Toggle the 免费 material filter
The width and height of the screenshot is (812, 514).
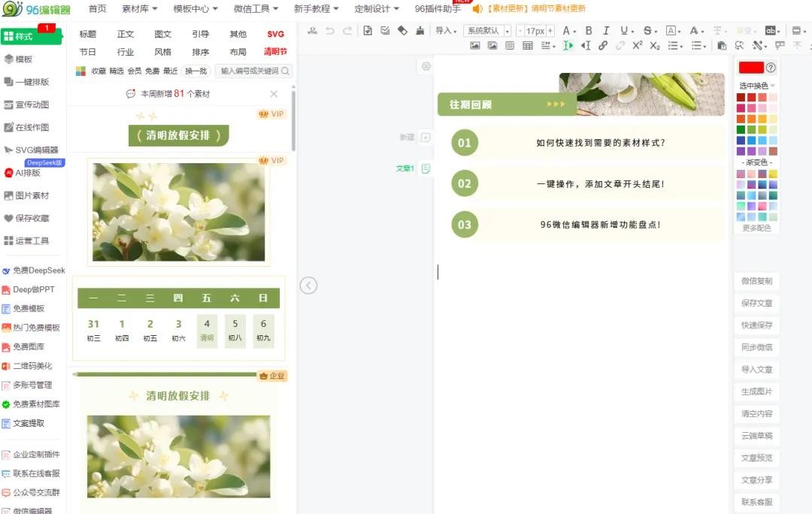[x=153, y=71]
